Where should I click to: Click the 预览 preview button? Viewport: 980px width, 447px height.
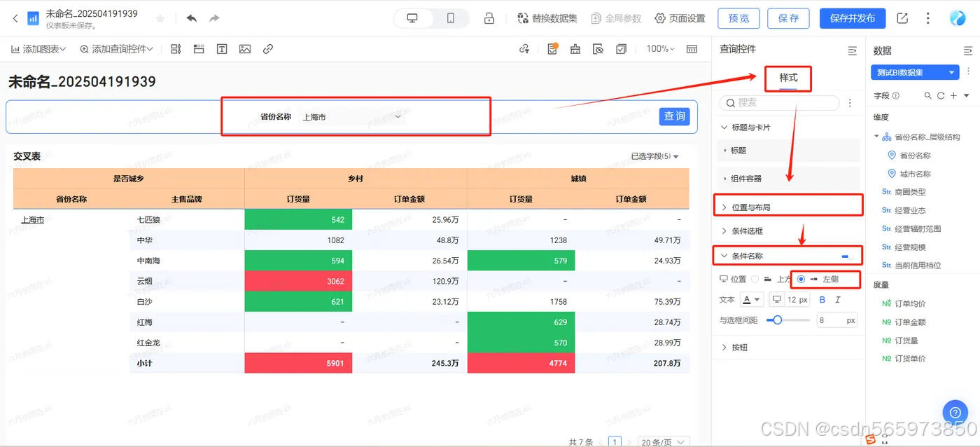tap(738, 18)
